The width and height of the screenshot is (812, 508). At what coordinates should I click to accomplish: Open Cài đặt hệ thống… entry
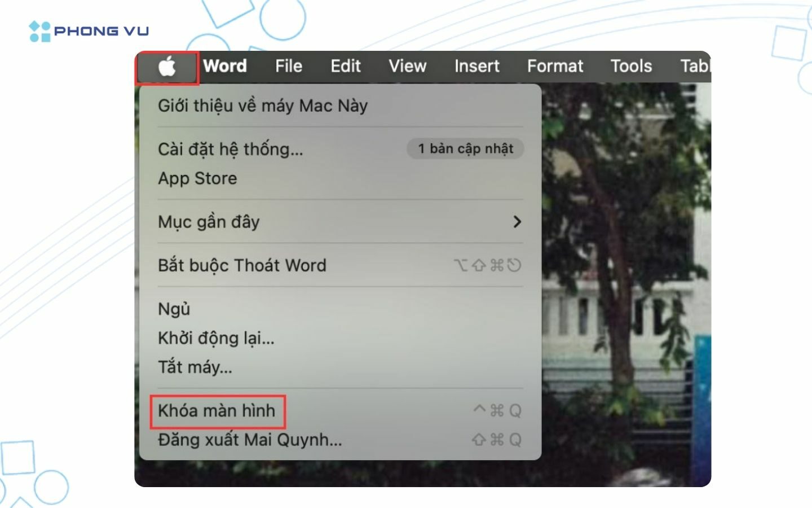231,149
